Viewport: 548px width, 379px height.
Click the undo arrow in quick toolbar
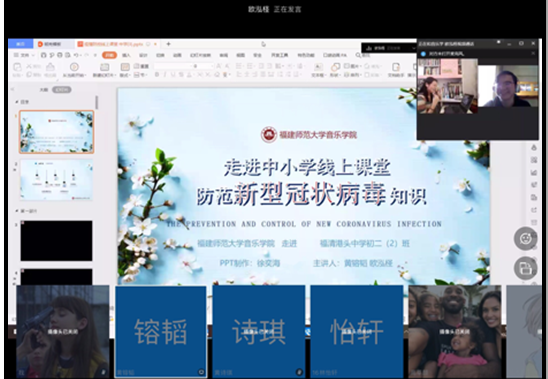click(x=76, y=55)
